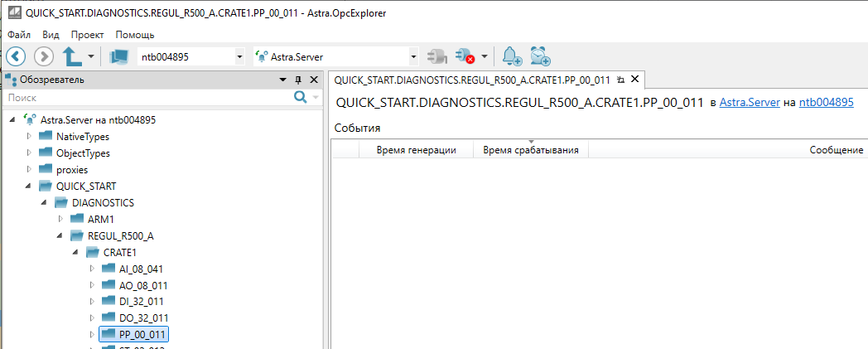The image size is (868, 349).
Task: Pin the PP_00_011 document tab
Action: pyautogui.click(x=620, y=80)
